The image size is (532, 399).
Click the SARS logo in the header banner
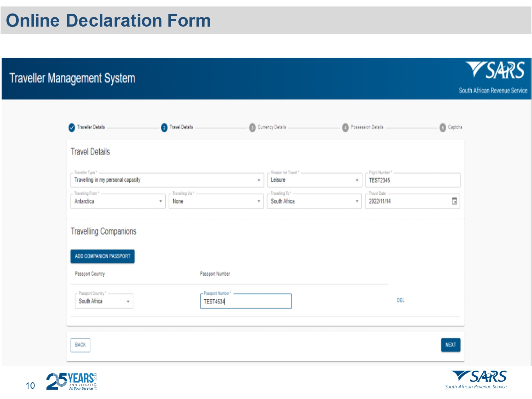coord(495,71)
